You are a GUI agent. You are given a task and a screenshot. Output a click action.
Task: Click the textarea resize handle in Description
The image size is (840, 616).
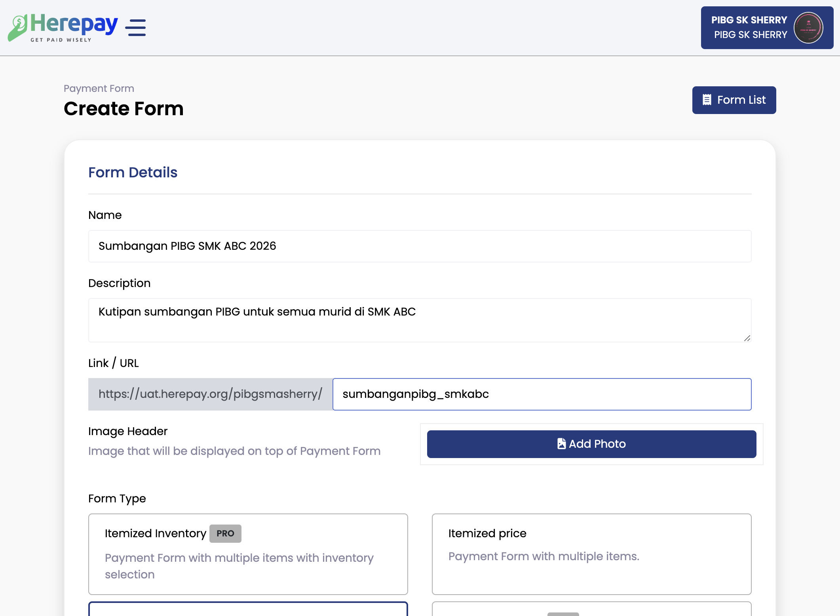[747, 338]
